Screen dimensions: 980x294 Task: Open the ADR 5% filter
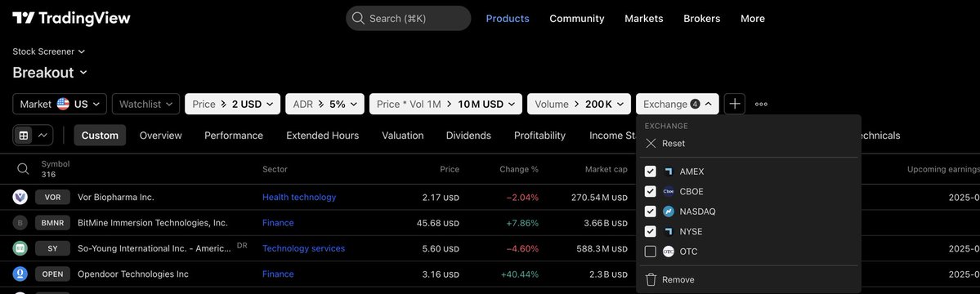click(324, 104)
